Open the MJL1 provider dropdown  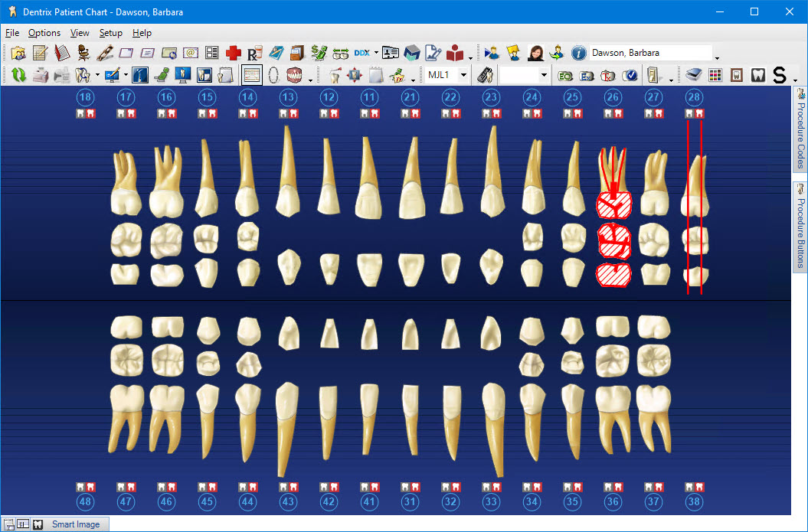(463, 75)
